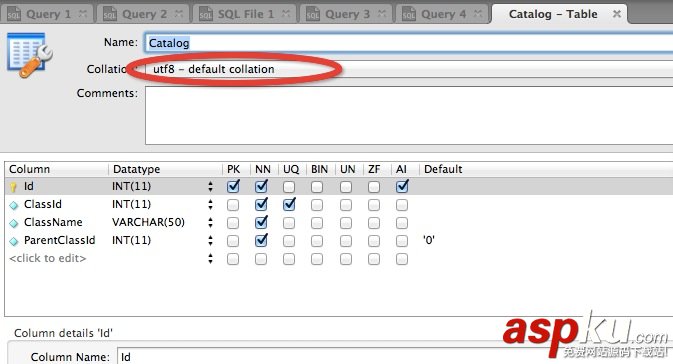This screenshot has width=673, height=364.
Task: Click the '0' default value cell
Action: (429, 240)
